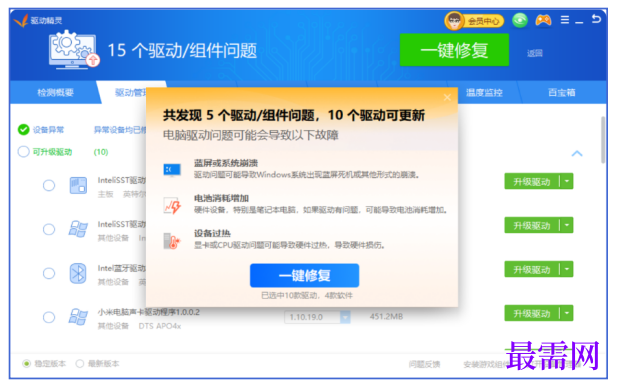
Task: Switch to the 检测概要 tab
Action: [55, 93]
